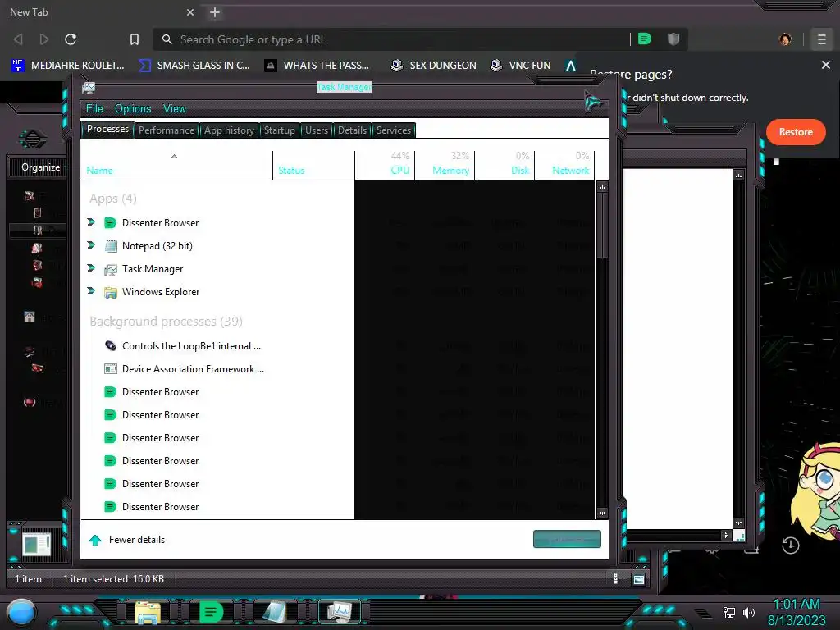Open the browser profile avatar
This screenshot has height=630, width=840.
click(785, 39)
